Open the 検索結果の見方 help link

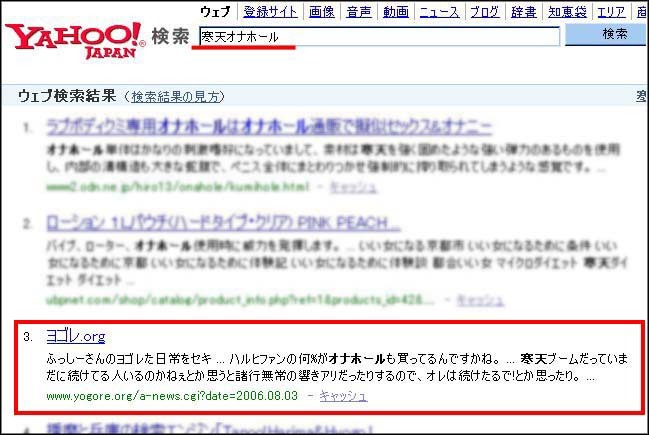coord(175,96)
